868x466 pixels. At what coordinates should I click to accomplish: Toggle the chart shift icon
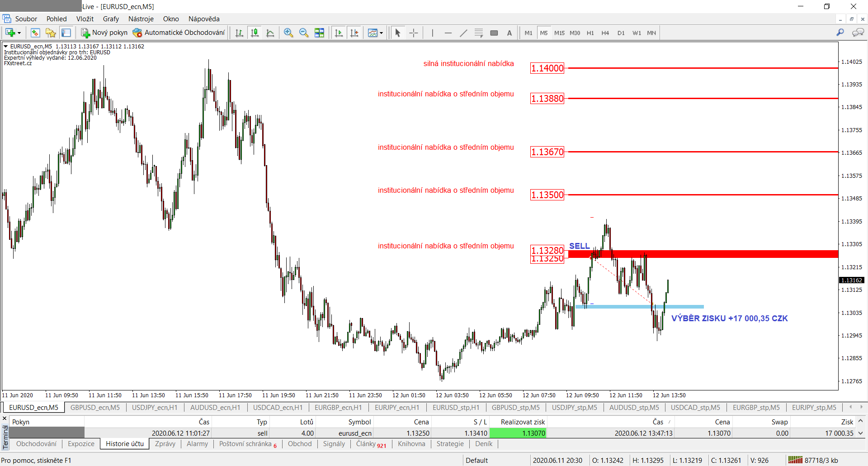coord(354,33)
